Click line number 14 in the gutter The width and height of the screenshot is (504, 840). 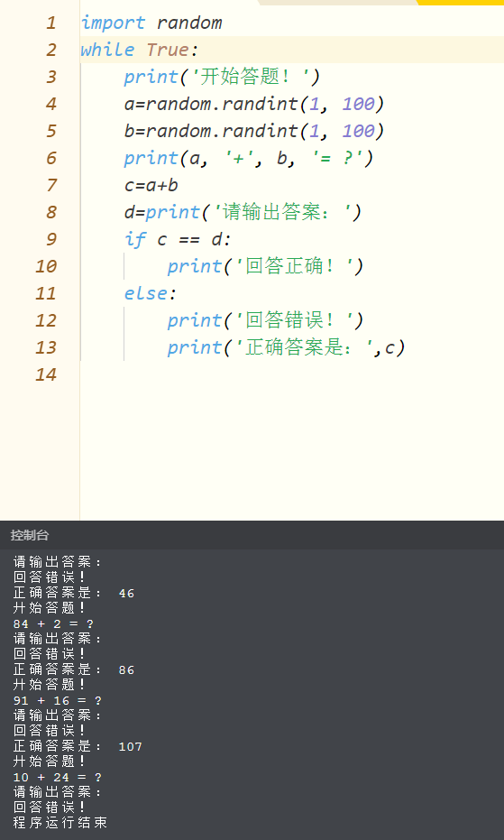point(46,374)
